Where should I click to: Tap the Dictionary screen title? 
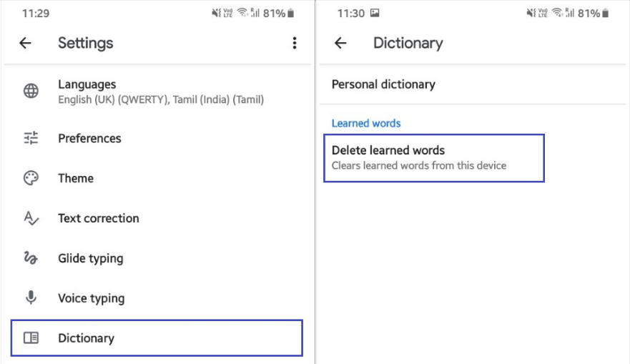(x=408, y=43)
